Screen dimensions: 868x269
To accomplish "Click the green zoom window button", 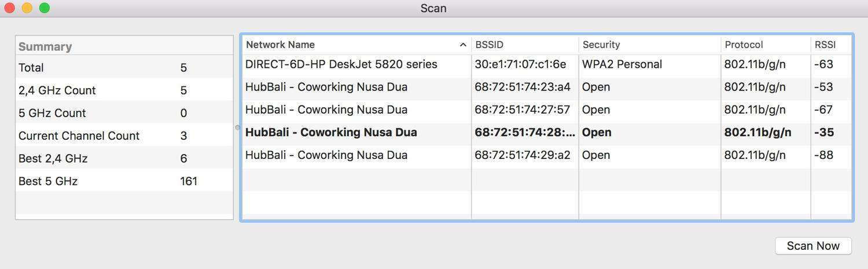I will pyautogui.click(x=45, y=8).
